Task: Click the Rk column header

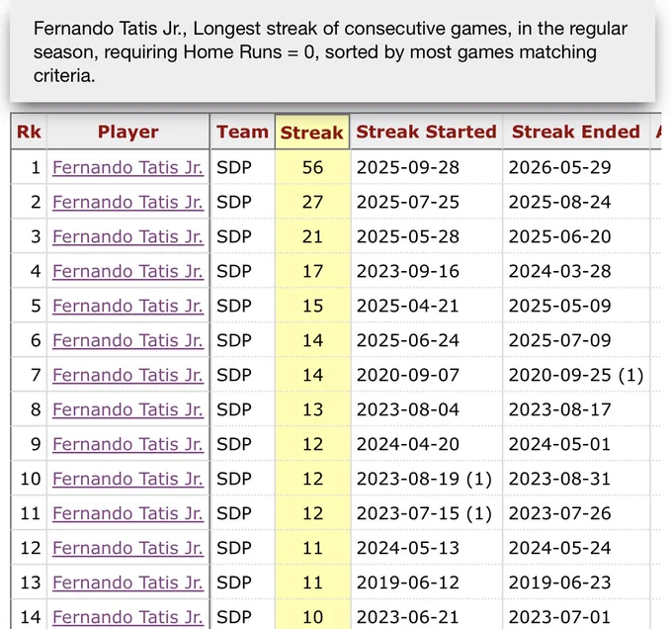Action: [29, 133]
